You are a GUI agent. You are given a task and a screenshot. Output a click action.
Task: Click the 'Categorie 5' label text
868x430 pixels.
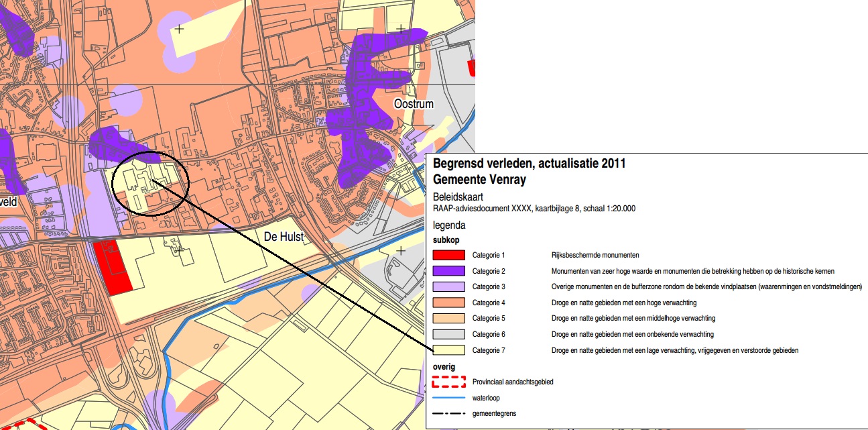tap(489, 318)
